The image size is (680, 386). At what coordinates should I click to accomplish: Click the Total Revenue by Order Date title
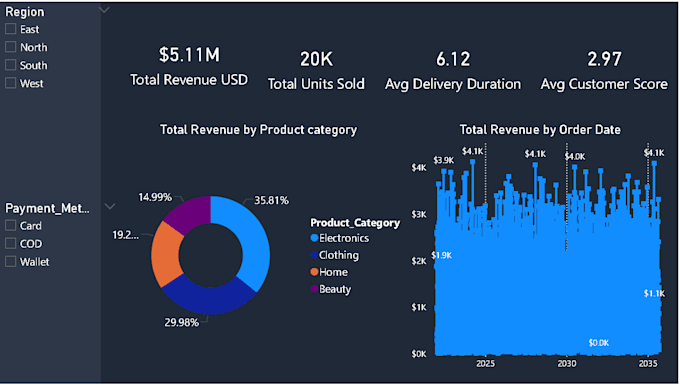(x=540, y=130)
